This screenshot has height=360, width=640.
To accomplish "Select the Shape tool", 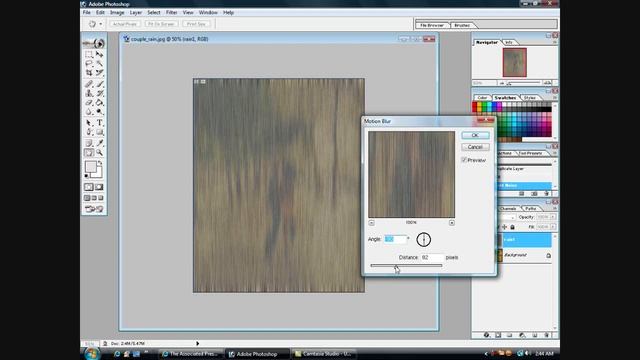I will [100, 132].
